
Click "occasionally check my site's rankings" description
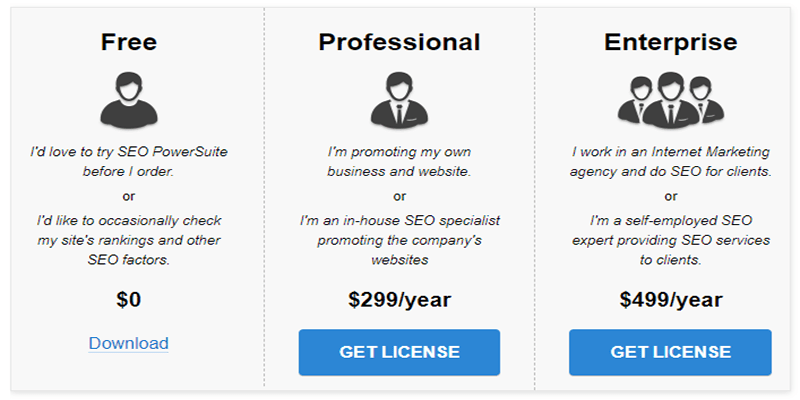pyautogui.click(x=129, y=240)
